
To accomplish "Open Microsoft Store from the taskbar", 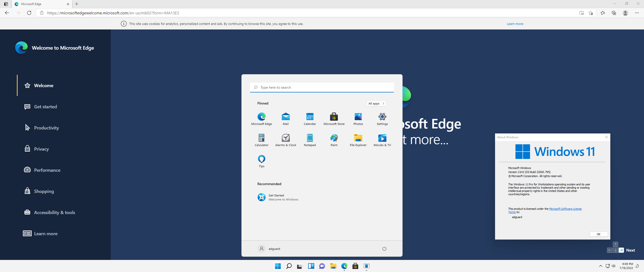I will 355,266.
